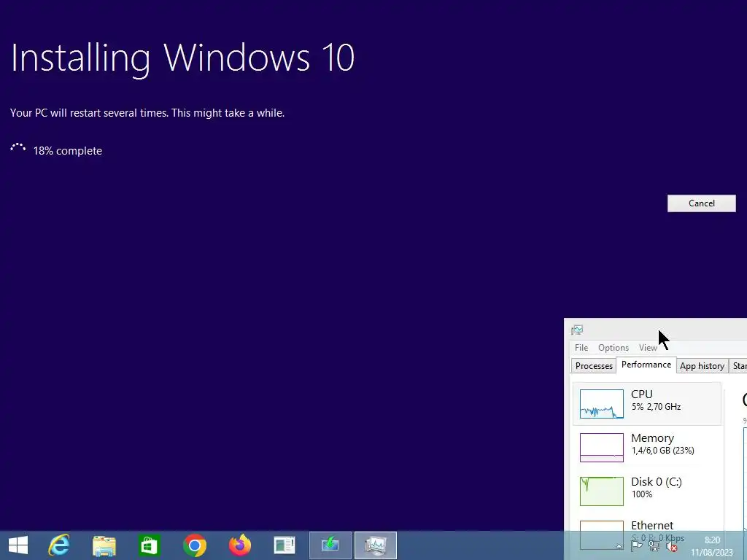
Task: Switch to Task Manager taskbar icon
Action: 376,545
